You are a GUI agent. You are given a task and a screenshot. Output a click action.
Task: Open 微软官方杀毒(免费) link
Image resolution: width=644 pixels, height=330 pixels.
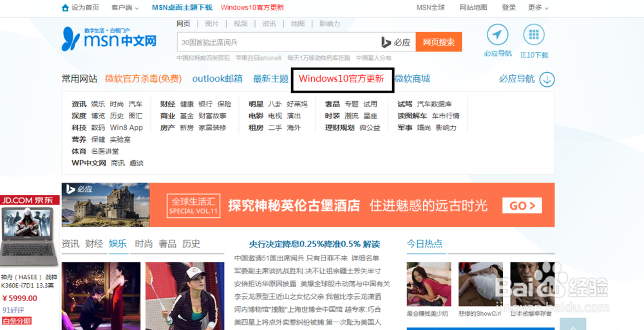(144, 79)
